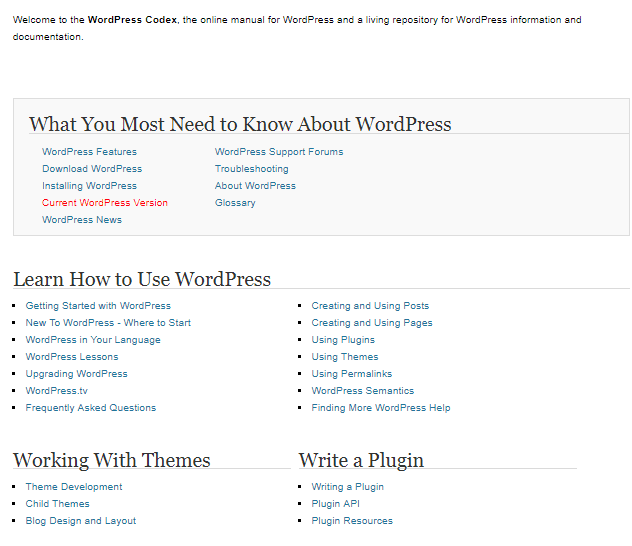Open Upgrading WordPress link
This screenshot has width=632, height=546.
coord(77,374)
